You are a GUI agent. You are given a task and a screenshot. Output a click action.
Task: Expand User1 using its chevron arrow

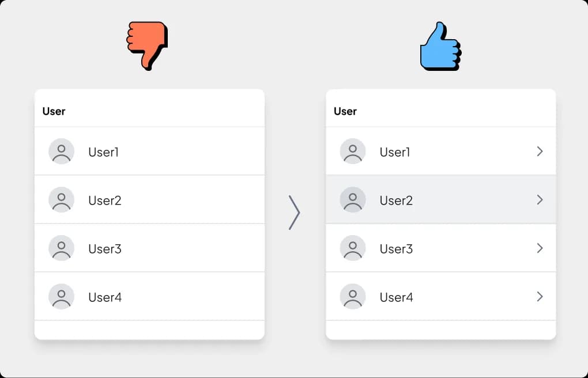pyautogui.click(x=540, y=151)
